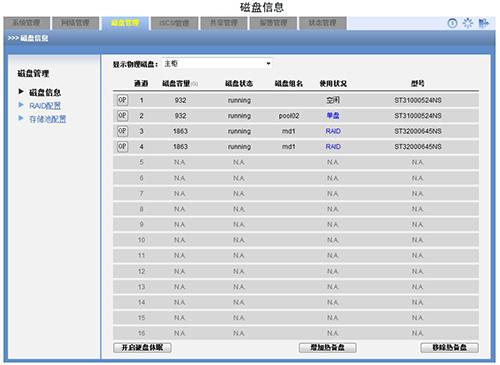
Task: Click channel number 14 in the table
Action: [141, 302]
